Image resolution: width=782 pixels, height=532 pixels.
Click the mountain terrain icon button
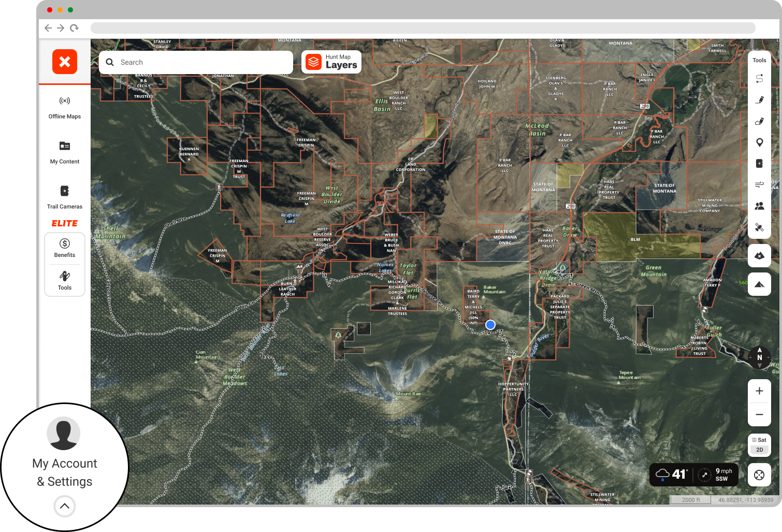759,284
